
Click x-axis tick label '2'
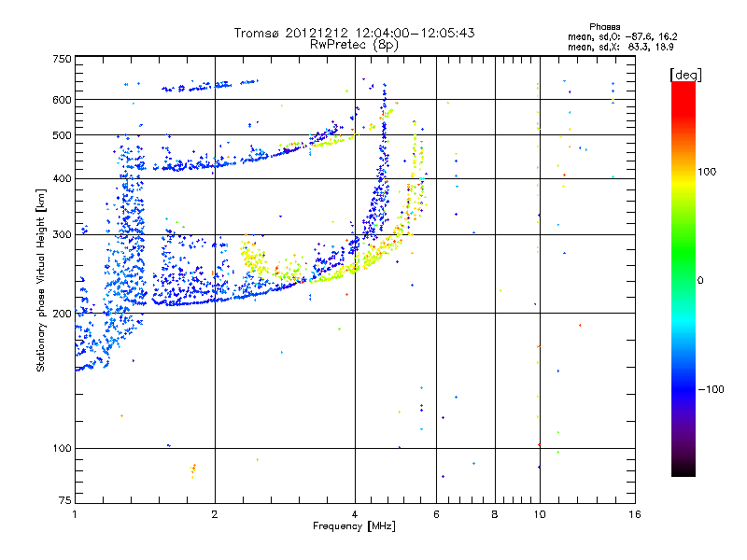(x=215, y=514)
